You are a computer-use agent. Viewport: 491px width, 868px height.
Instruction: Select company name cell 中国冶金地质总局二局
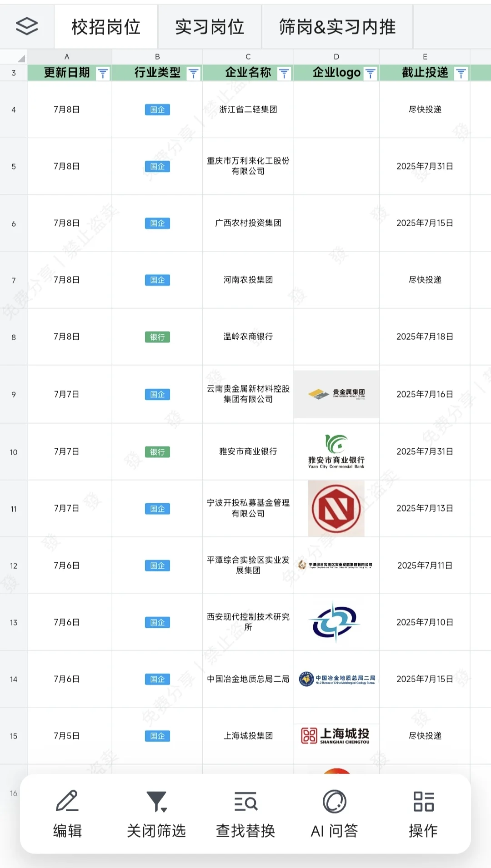[248, 679]
